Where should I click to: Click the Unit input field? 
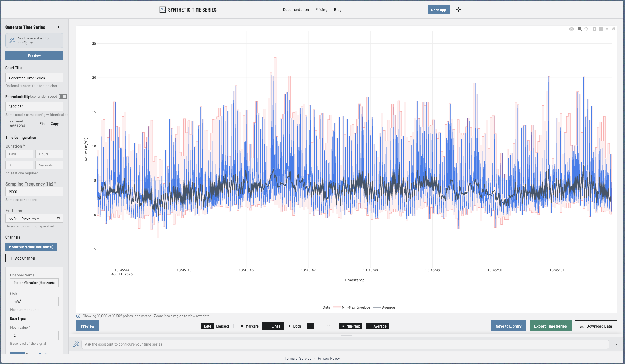point(34,301)
